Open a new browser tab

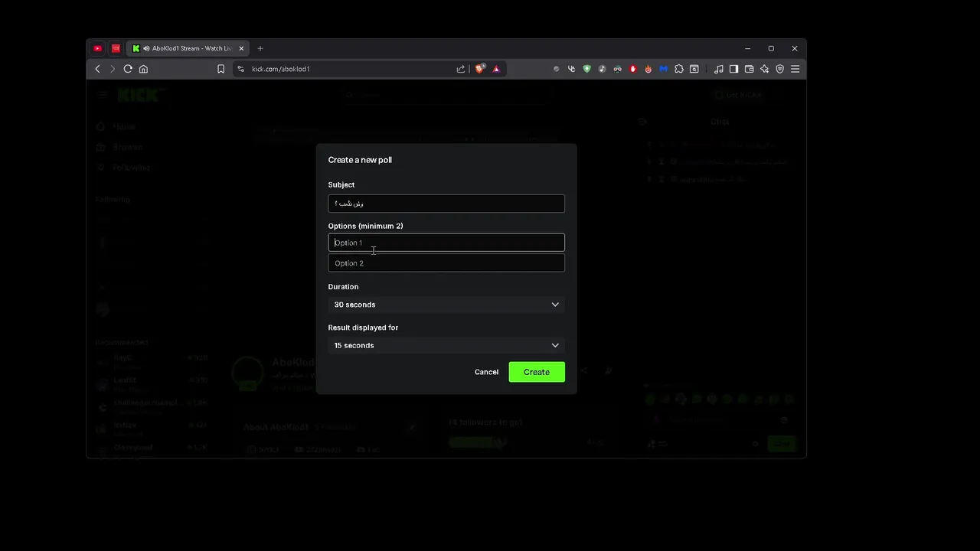click(260, 48)
